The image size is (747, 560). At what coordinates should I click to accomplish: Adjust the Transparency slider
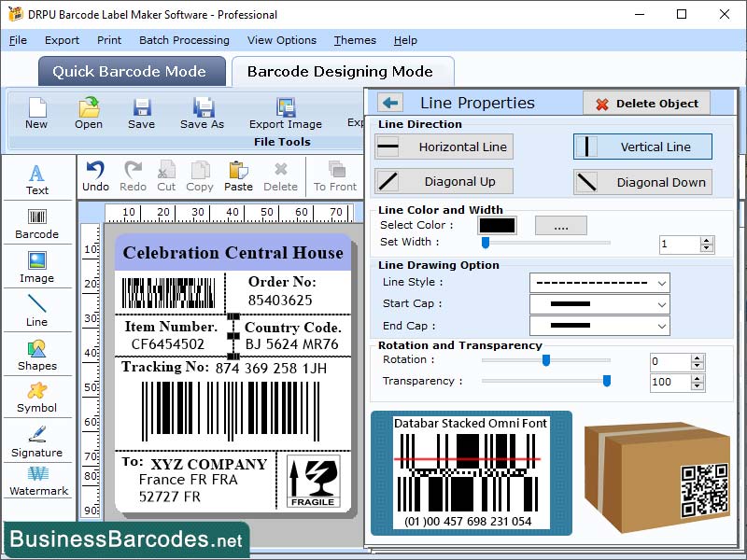[607, 381]
